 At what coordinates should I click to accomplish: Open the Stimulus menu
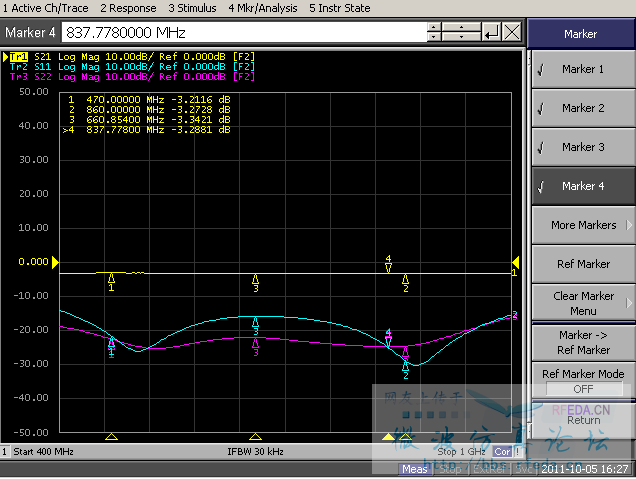[x=192, y=8]
